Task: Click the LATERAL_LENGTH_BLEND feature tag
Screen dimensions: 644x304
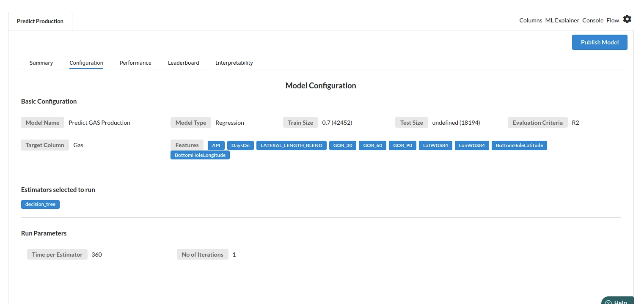Action: (291, 145)
